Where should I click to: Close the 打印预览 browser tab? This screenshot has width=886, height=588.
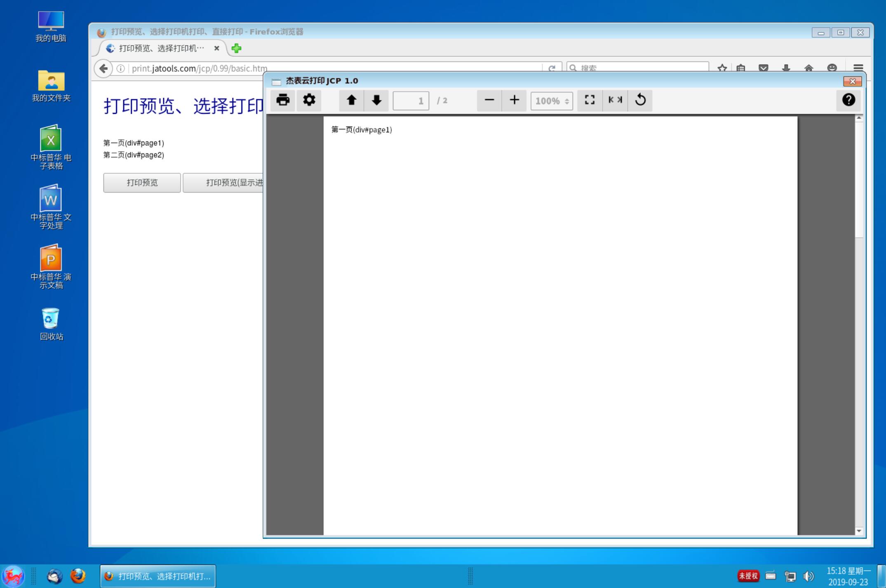click(217, 48)
